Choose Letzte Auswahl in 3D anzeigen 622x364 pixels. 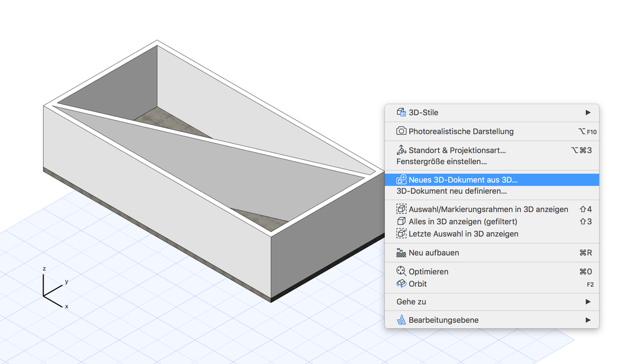click(x=492, y=234)
